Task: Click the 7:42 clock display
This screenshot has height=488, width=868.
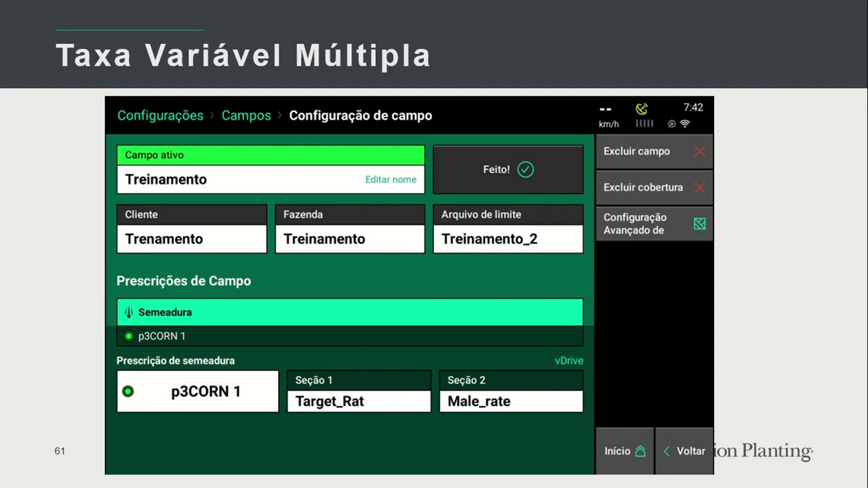Action: (693, 108)
